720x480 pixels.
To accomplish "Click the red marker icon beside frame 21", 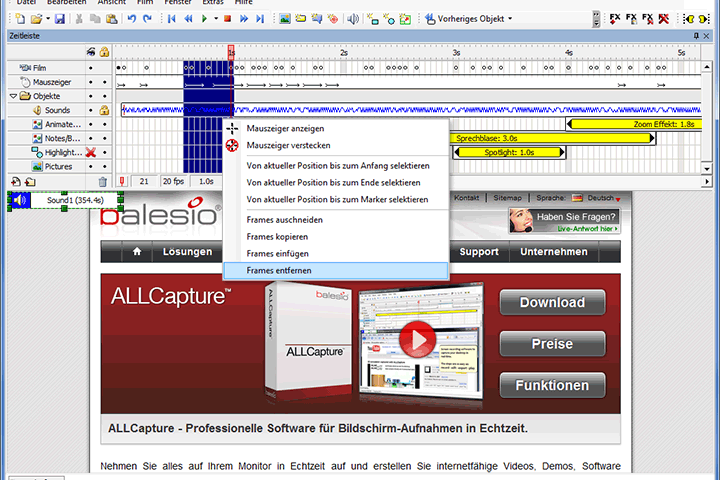I will click(x=122, y=181).
